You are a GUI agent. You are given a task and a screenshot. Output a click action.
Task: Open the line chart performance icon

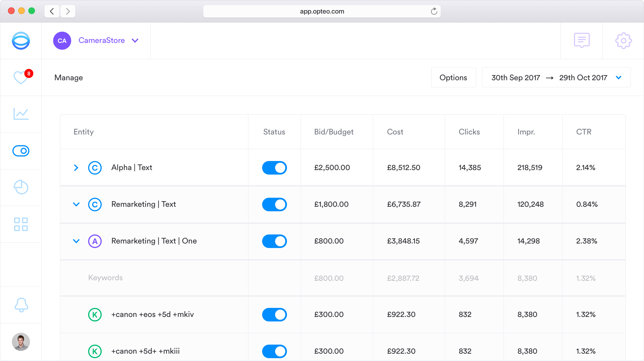coord(21,114)
